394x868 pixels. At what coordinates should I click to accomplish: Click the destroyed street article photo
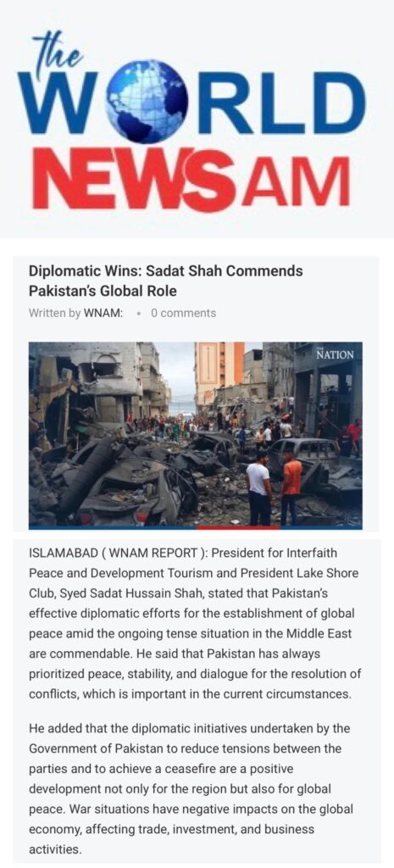[x=196, y=435]
